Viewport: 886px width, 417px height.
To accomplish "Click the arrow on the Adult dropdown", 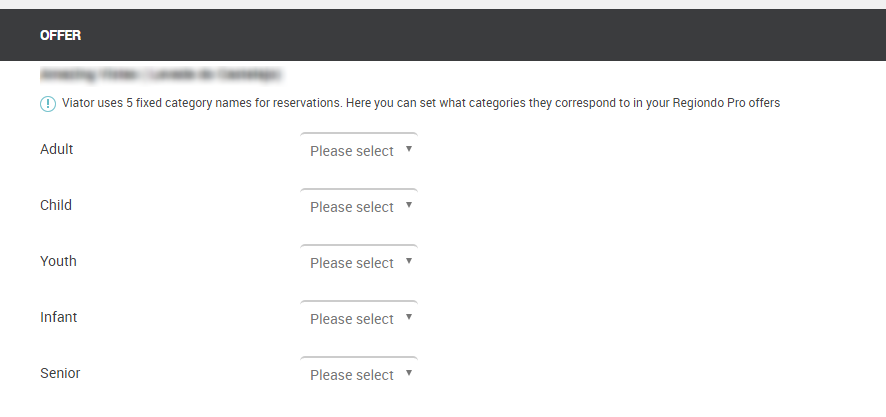I will 409,150.
